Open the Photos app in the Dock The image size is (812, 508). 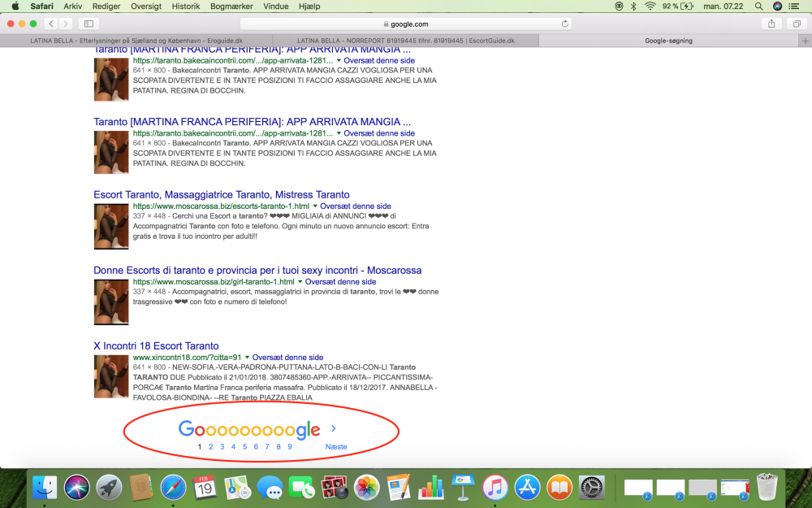(367, 488)
